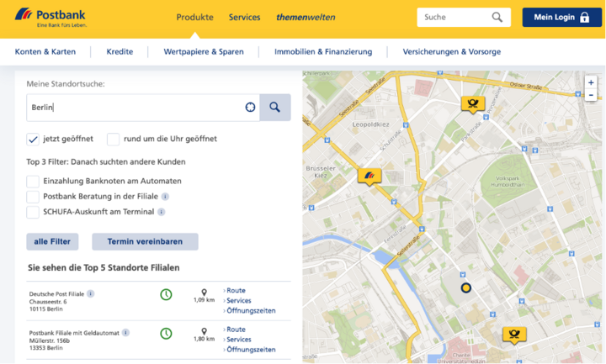Check Postbank Beratung in der Filiale

tap(33, 197)
